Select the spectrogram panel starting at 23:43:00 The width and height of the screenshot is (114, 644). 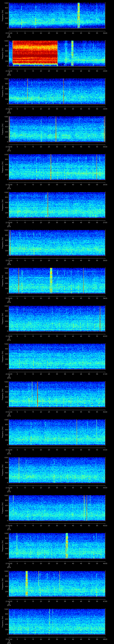click(x=57, y=470)
